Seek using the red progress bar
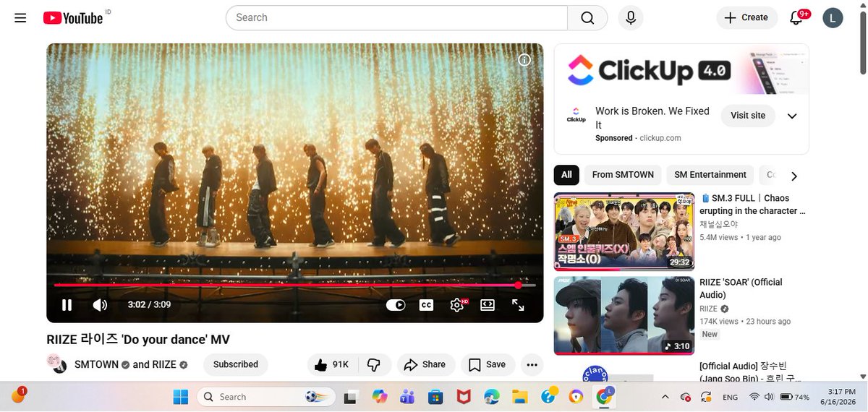 (x=295, y=286)
